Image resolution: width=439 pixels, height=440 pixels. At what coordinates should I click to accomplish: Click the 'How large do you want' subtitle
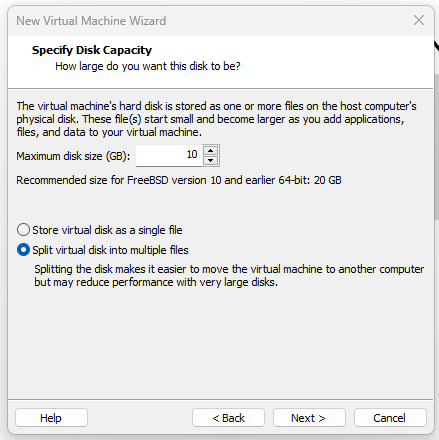(148, 66)
